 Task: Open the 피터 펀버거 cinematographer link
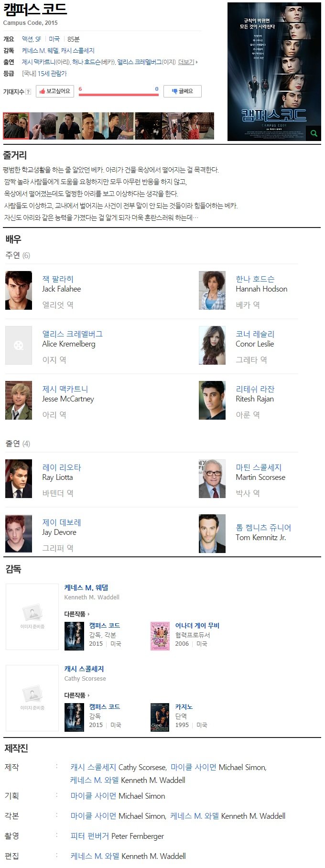90,836
